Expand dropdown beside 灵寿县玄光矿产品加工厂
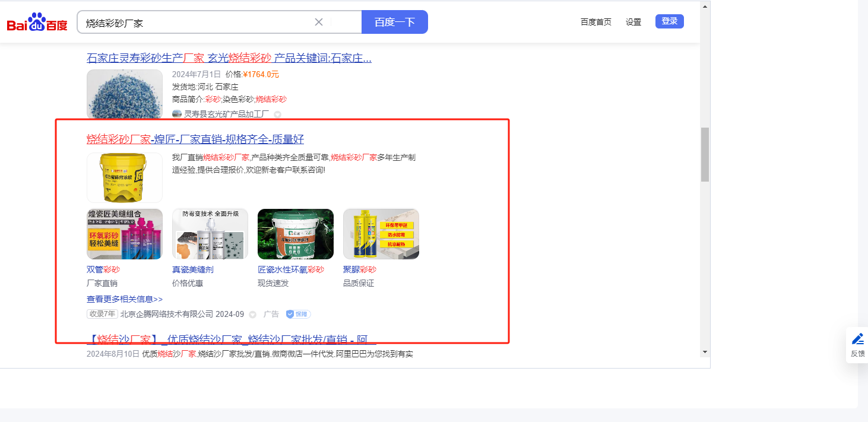 coord(277,115)
